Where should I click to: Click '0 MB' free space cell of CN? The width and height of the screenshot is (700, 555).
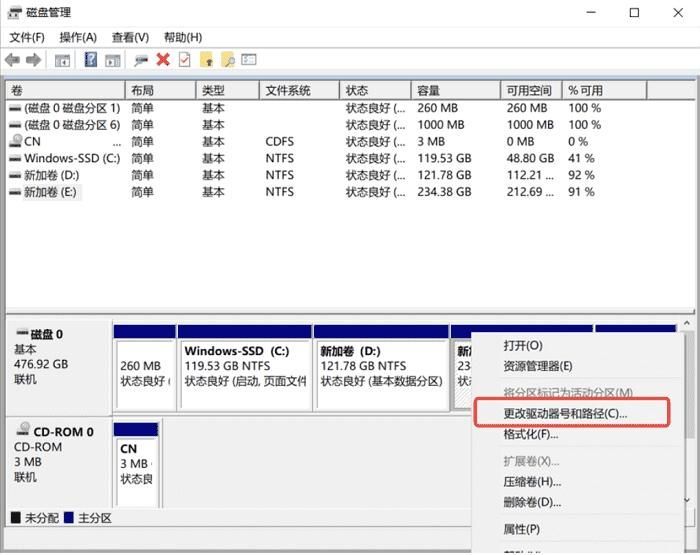[520, 142]
